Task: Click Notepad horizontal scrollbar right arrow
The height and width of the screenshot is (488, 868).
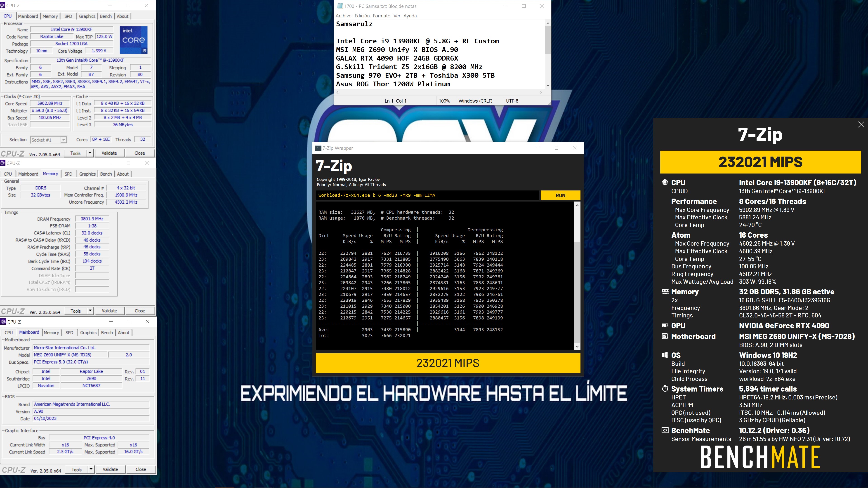Action: click(x=541, y=92)
